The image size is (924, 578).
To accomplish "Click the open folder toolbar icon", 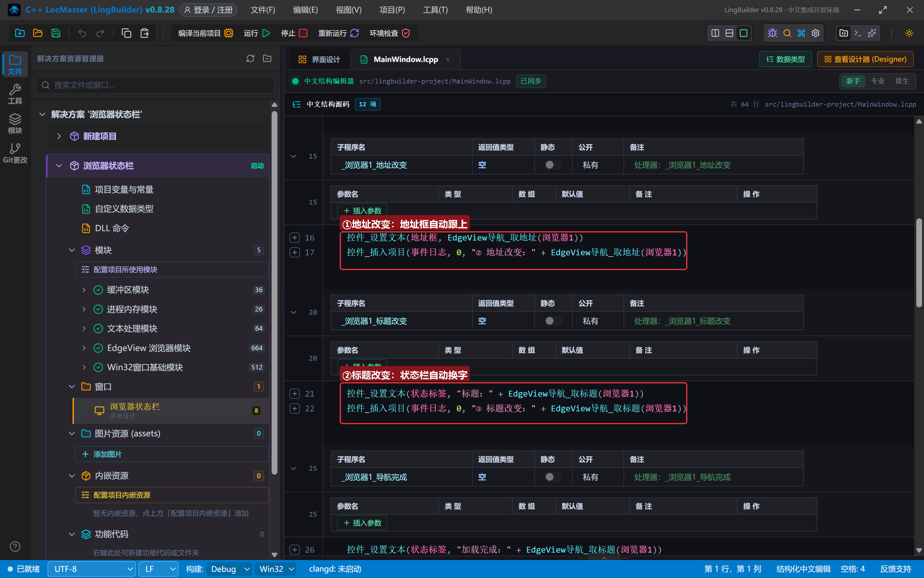I will [x=38, y=33].
